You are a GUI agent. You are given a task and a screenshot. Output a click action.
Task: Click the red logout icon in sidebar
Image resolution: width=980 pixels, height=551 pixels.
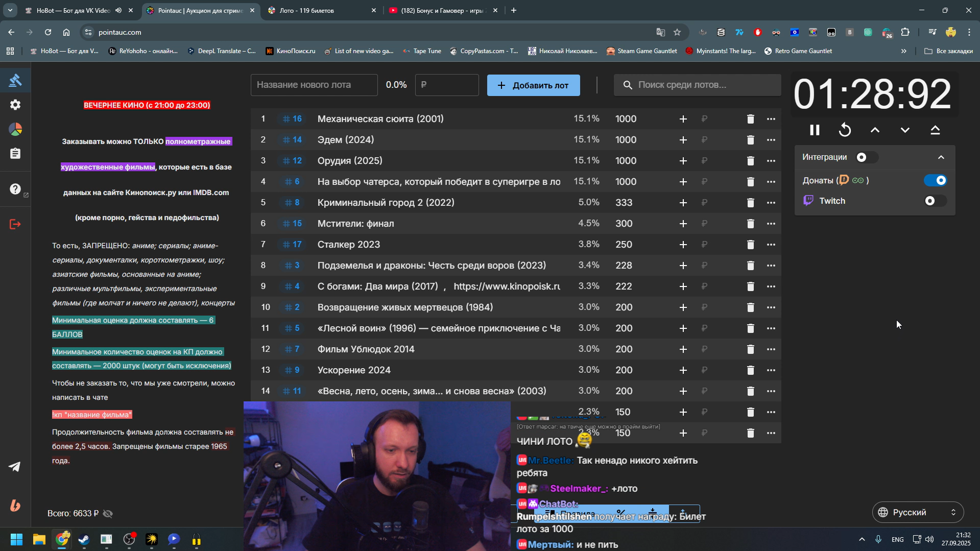[x=15, y=224]
